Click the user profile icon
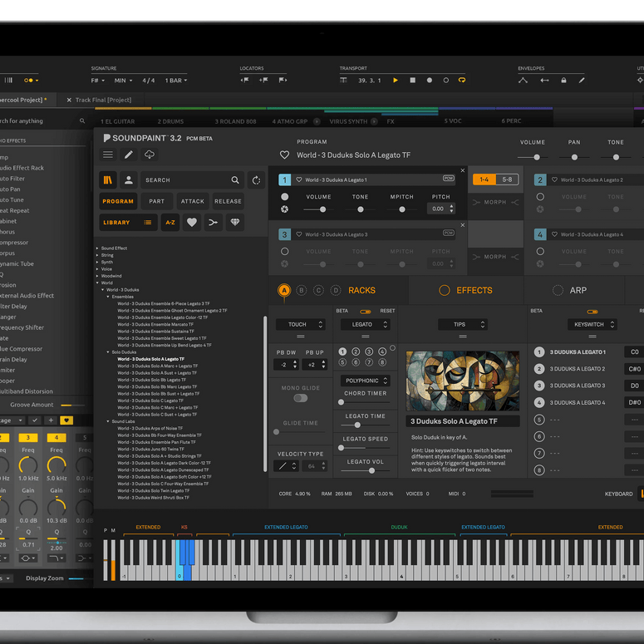Screen dimensions: 644x644 (129, 179)
